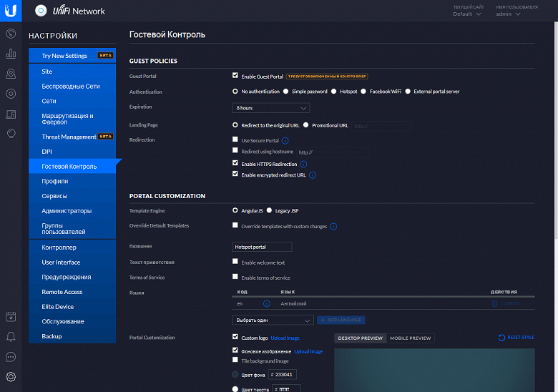Click Upload image link for Custom logo
Viewport: 558px width, 392px height.
[285, 338]
